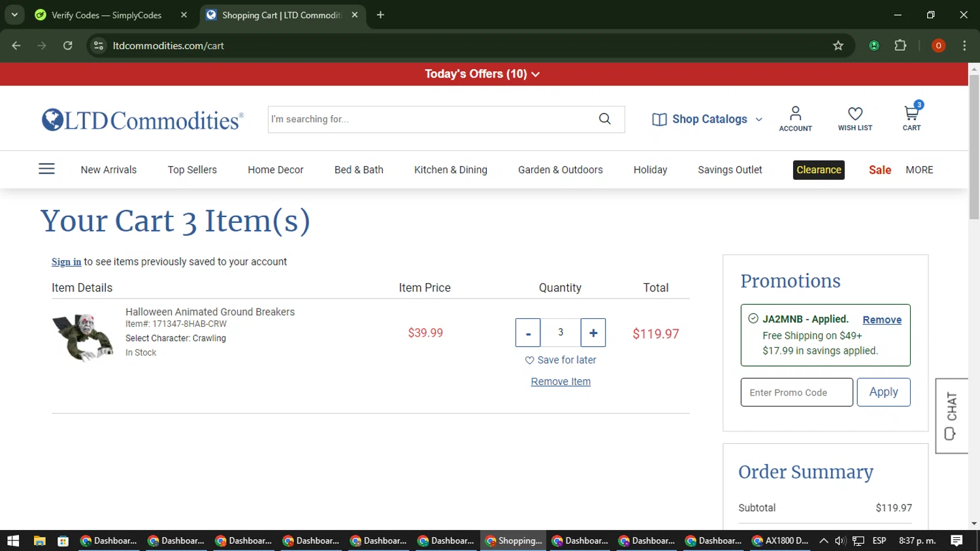This screenshot has width=980, height=551.
Task: Go to New Arrivals
Action: pyautogui.click(x=108, y=170)
